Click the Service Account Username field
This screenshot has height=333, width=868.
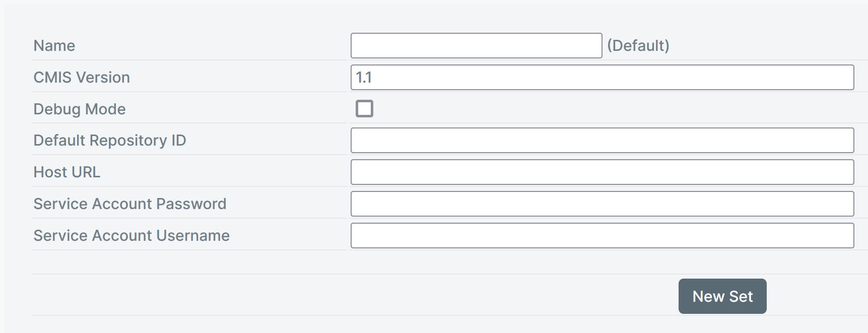point(602,236)
